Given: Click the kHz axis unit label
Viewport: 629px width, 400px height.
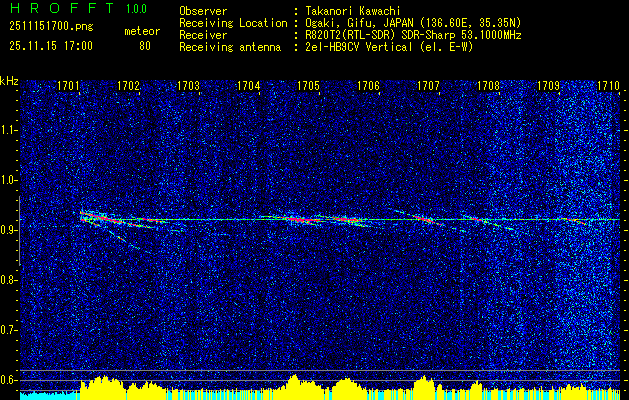Looking at the screenshot, I should tap(9, 80).
